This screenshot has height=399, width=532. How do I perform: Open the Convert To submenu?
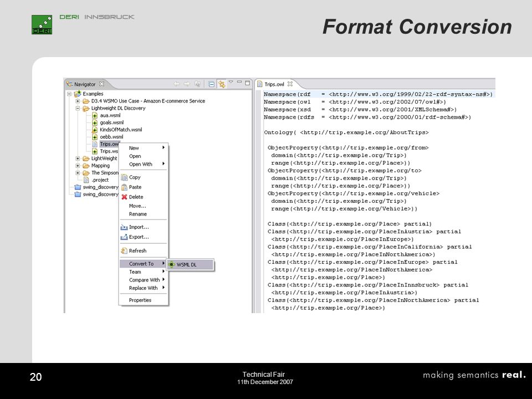(143, 264)
